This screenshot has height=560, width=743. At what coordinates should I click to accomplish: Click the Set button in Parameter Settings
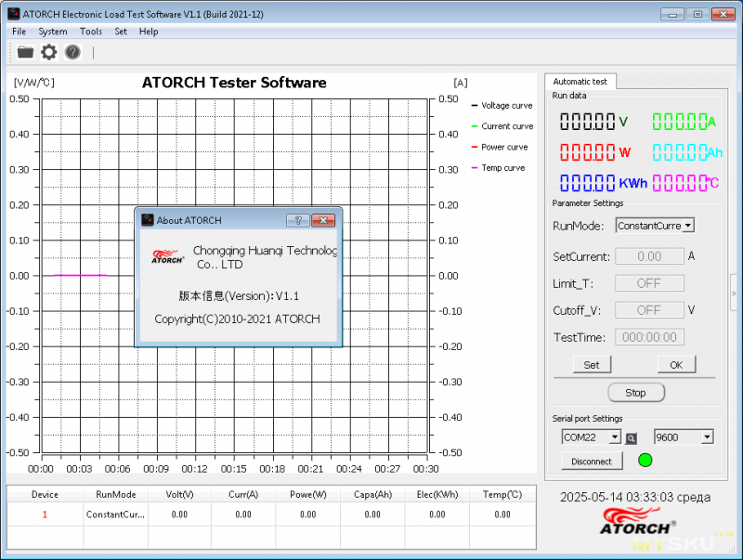click(592, 365)
